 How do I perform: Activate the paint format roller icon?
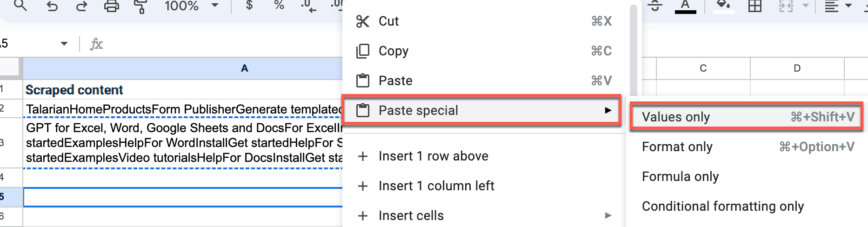point(140,6)
